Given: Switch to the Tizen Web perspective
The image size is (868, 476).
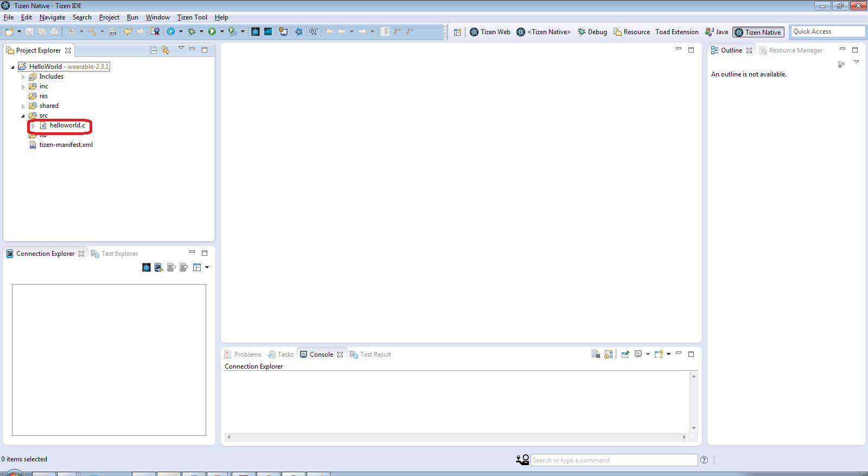Looking at the screenshot, I should [x=490, y=32].
